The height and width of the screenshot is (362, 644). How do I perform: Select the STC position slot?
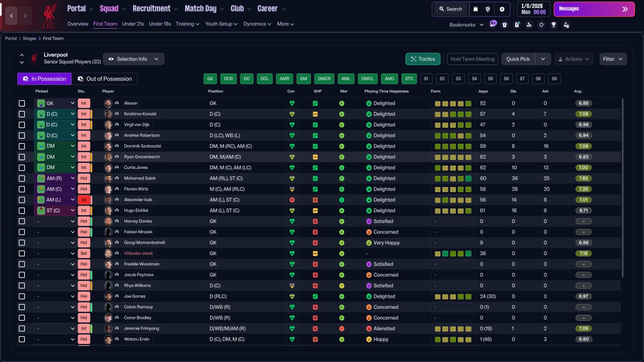click(x=409, y=79)
